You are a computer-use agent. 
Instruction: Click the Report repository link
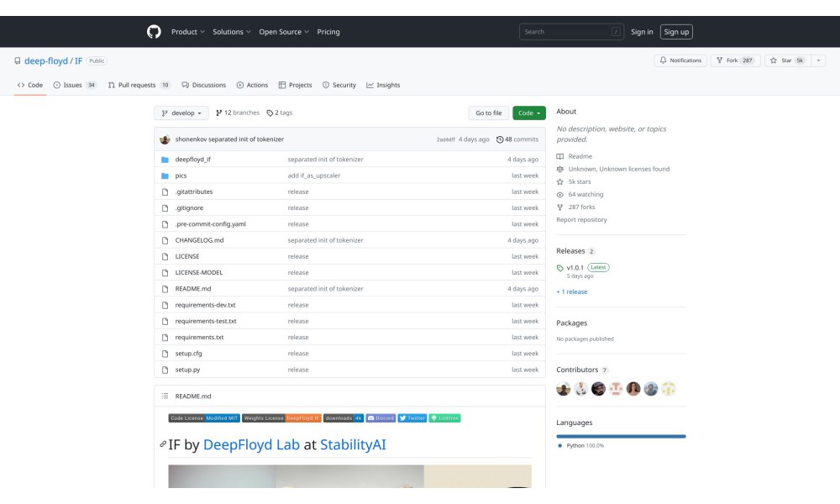(x=581, y=219)
